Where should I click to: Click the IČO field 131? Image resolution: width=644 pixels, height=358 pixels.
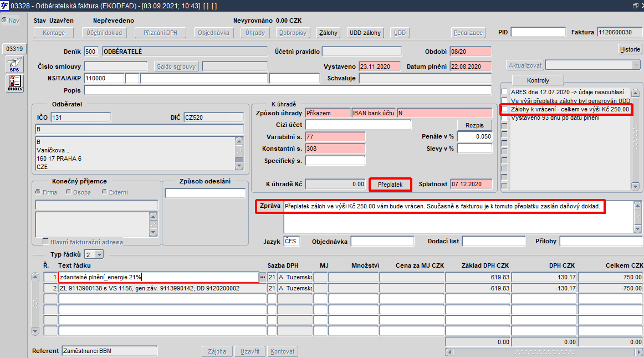pyautogui.click(x=80, y=117)
